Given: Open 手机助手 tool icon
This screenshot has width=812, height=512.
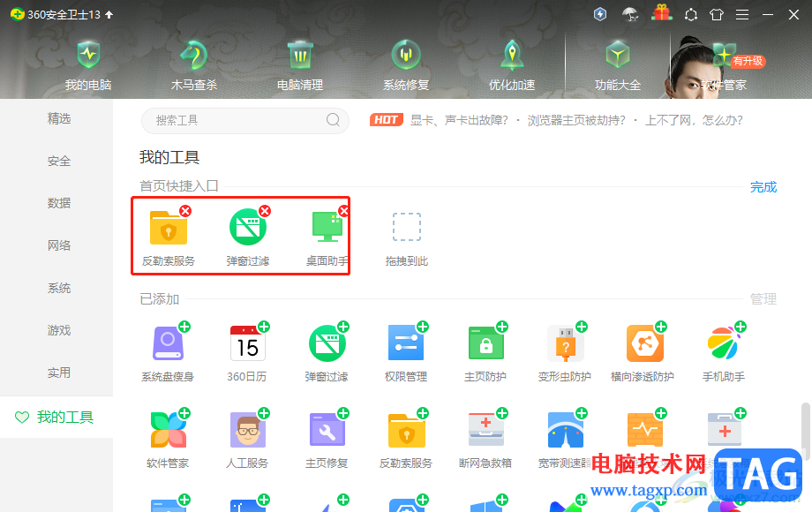Looking at the screenshot, I should 724,343.
